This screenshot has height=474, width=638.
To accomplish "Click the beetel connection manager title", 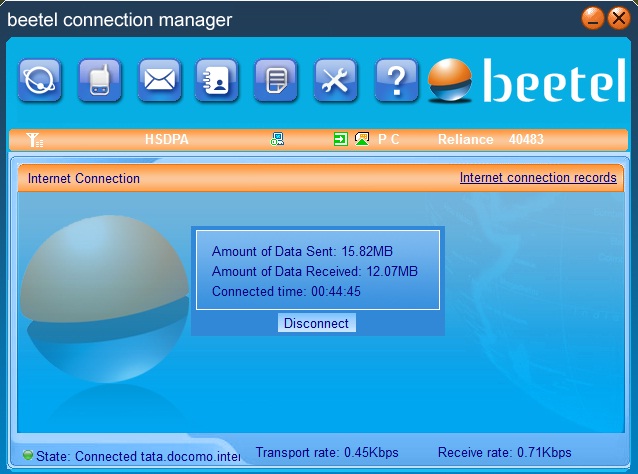I will pyautogui.click(x=120, y=20).
